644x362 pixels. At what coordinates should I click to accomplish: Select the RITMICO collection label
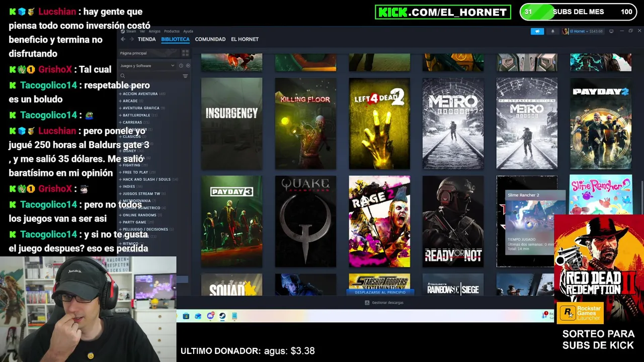click(130, 243)
